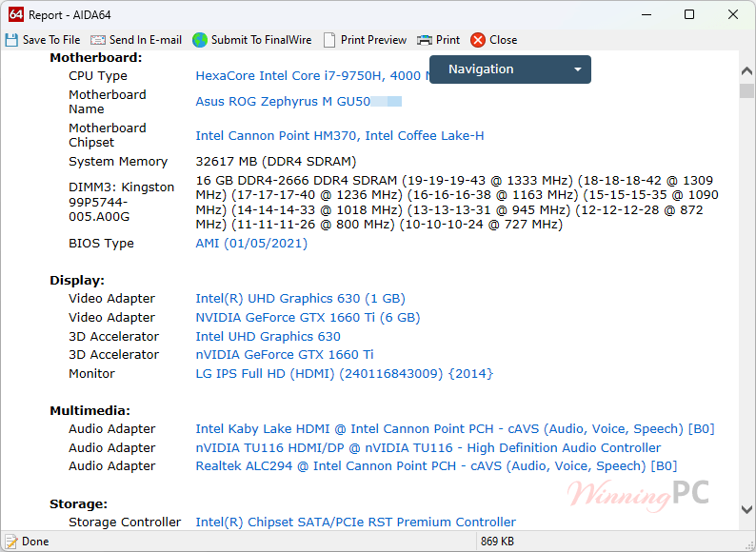
Task: Click the Motherboard: section heading
Action: click(96, 58)
